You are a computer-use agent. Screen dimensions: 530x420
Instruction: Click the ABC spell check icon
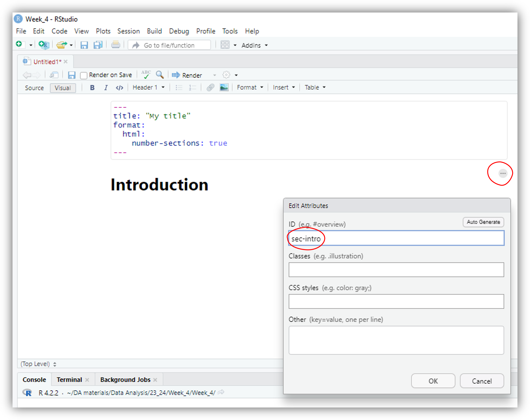[146, 74]
